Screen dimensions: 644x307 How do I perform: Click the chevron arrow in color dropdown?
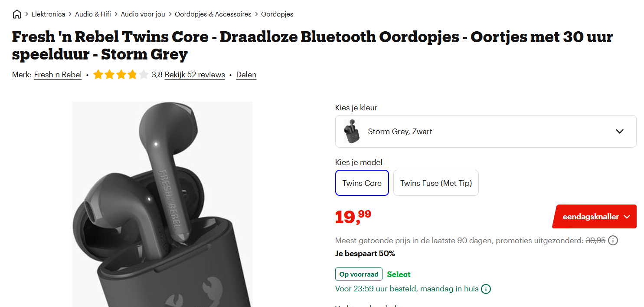click(620, 131)
